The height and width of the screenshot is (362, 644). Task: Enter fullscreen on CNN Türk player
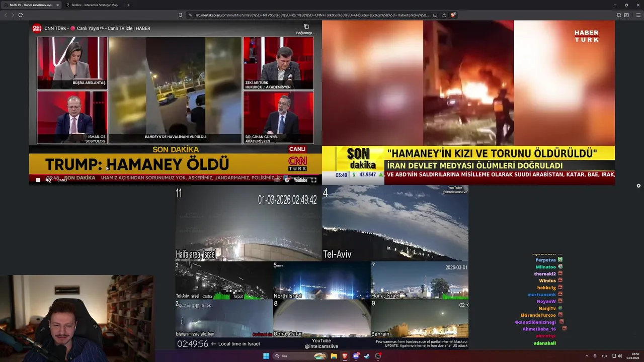click(313, 180)
